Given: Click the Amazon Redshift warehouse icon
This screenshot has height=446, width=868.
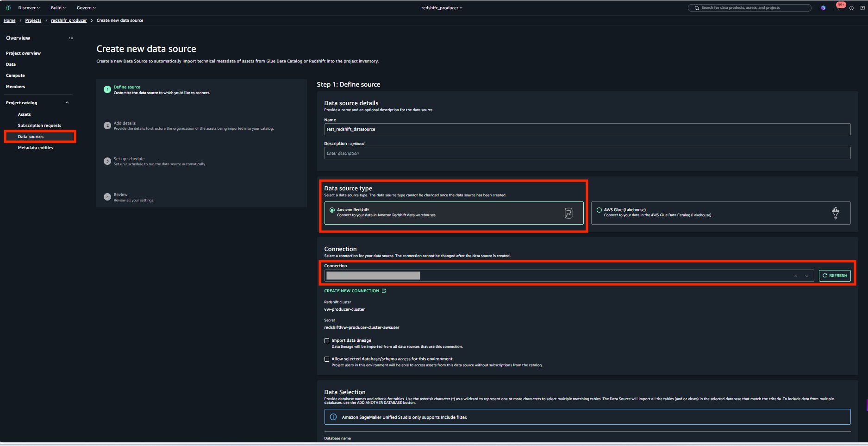Looking at the screenshot, I should [x=568, y=213].
